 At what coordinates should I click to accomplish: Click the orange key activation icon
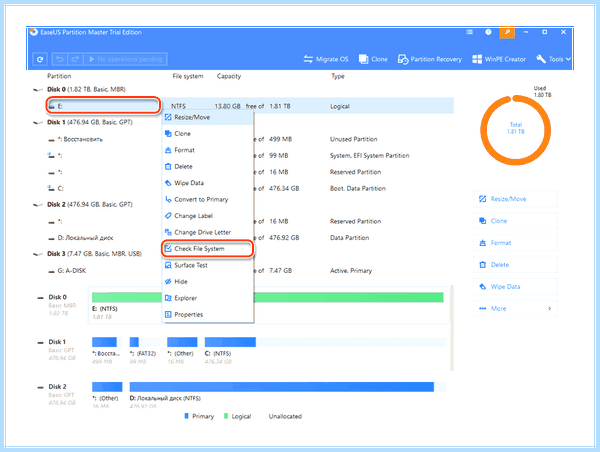pyautogui.click(x=507, y=32)
